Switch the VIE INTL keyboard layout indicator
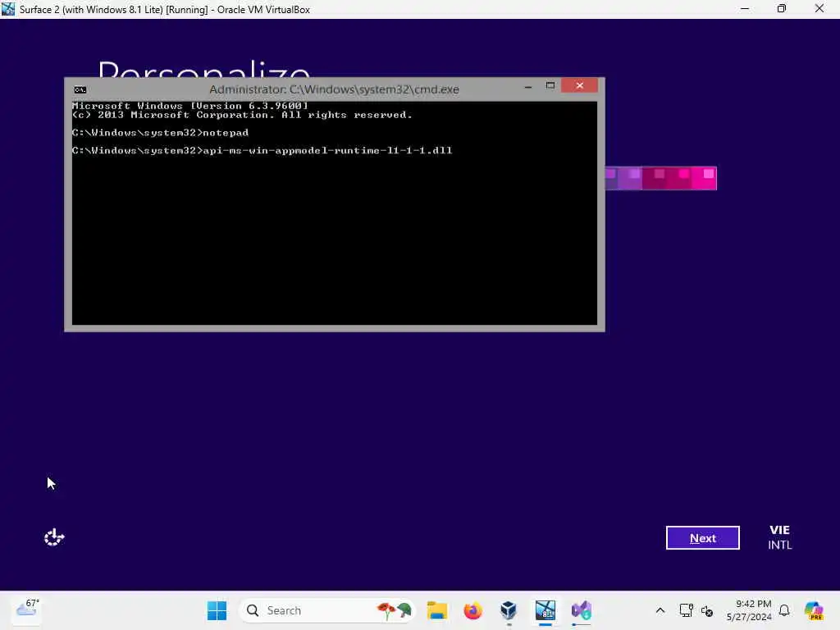This screenshot has height=630, width=840. [x=779, y=537]
